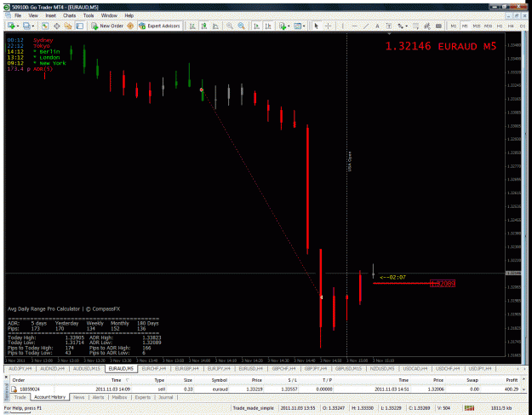The height and width of the screenshot is (415, 532).
Task: Click the Zoom In magnifier icon
Action: click(230, 26)
